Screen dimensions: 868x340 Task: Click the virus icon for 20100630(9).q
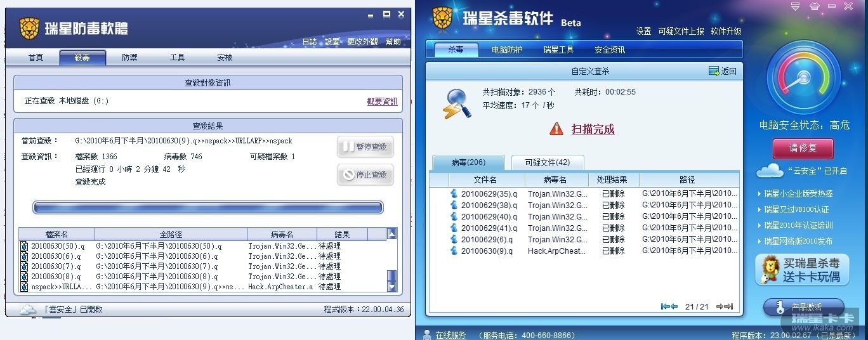[454, 251]
